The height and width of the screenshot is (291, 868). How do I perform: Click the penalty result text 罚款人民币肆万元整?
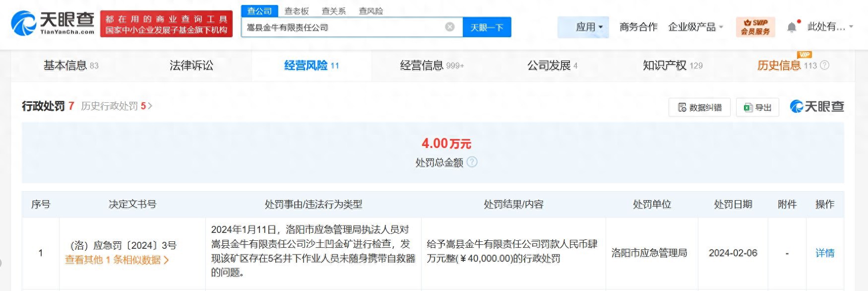coord(512,251)
